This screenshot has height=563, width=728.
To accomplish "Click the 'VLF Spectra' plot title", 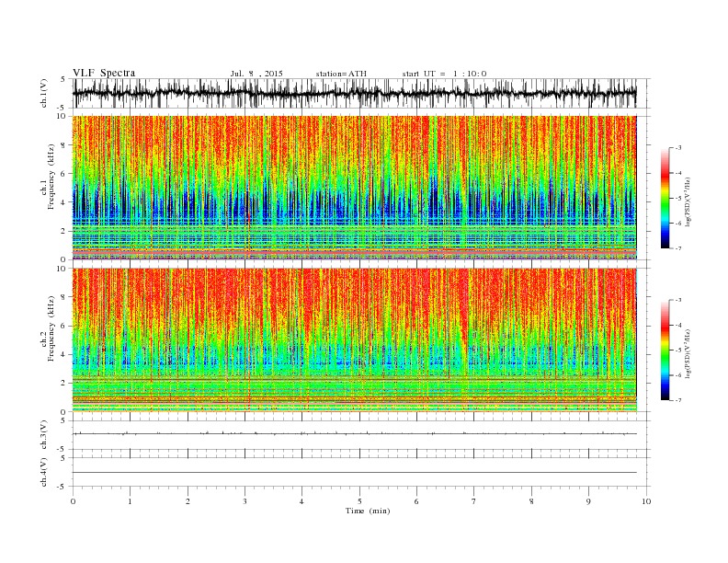I will click(x=104, y=73).
